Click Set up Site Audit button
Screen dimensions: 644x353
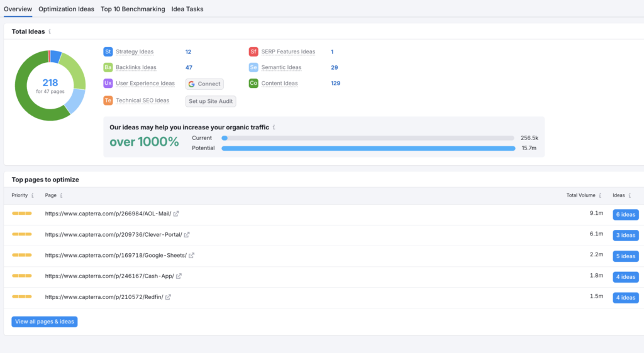(211, 101)
